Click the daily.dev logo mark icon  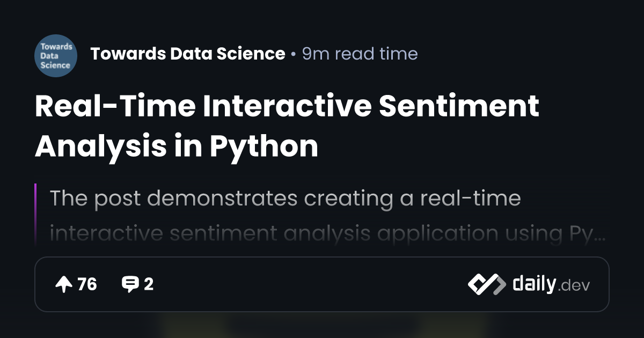tap(486, 284)
